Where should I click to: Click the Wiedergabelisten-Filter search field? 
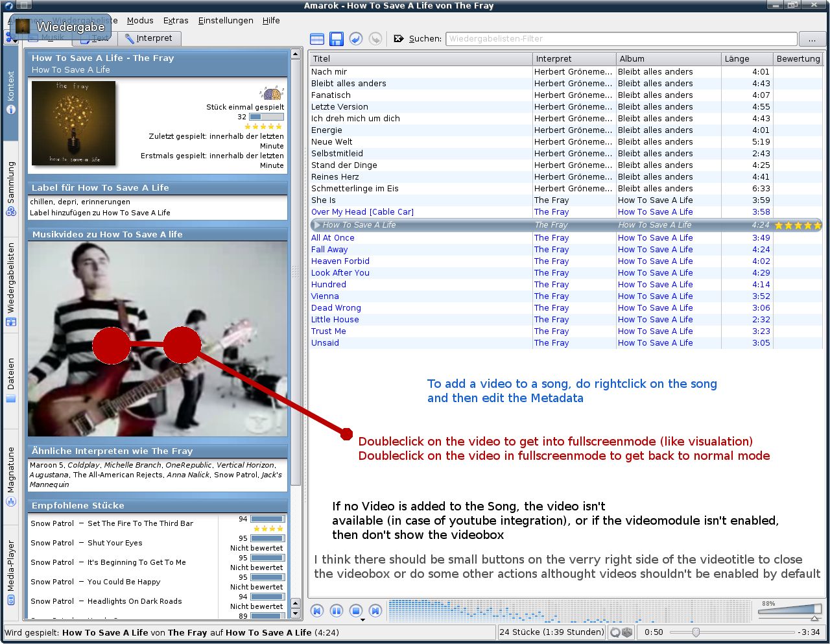point(621,39)
